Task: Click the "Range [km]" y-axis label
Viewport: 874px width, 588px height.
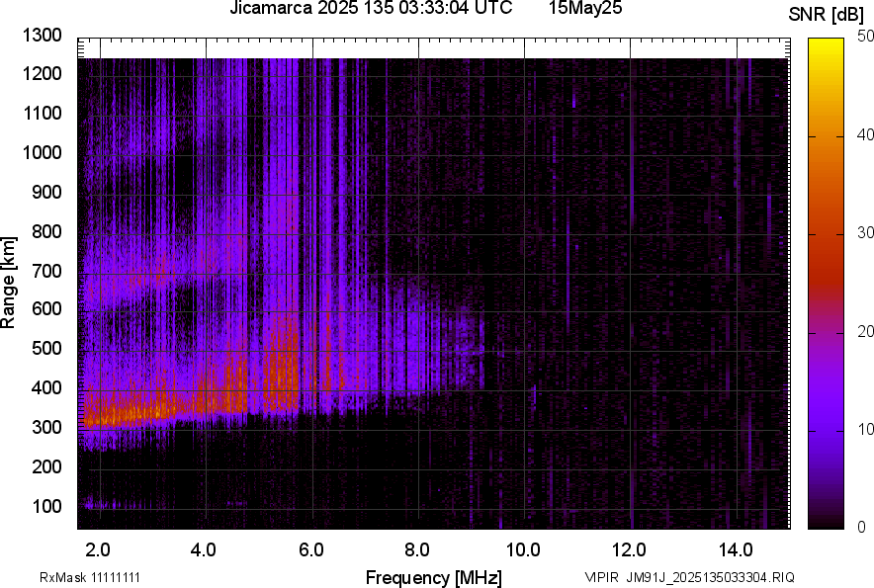Action: coord(9,282)
